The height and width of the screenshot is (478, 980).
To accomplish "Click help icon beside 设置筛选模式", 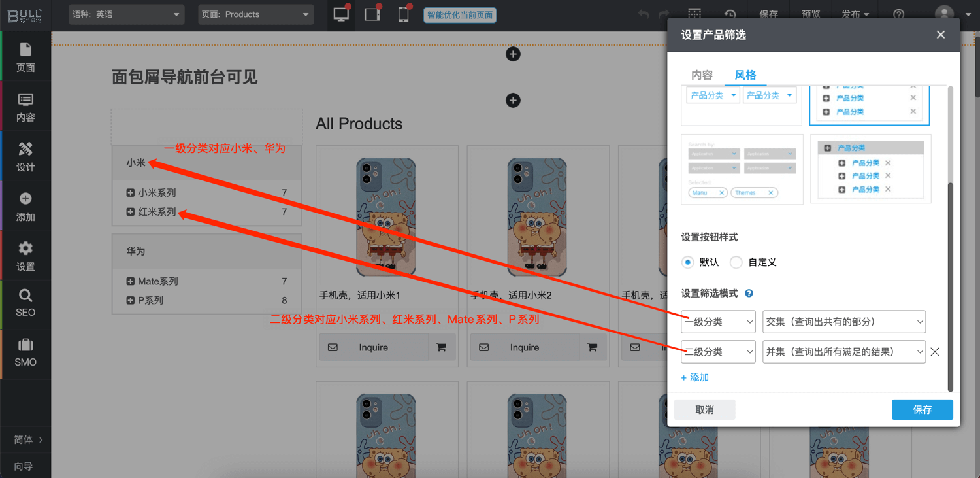I will click(x=749, y=294).
